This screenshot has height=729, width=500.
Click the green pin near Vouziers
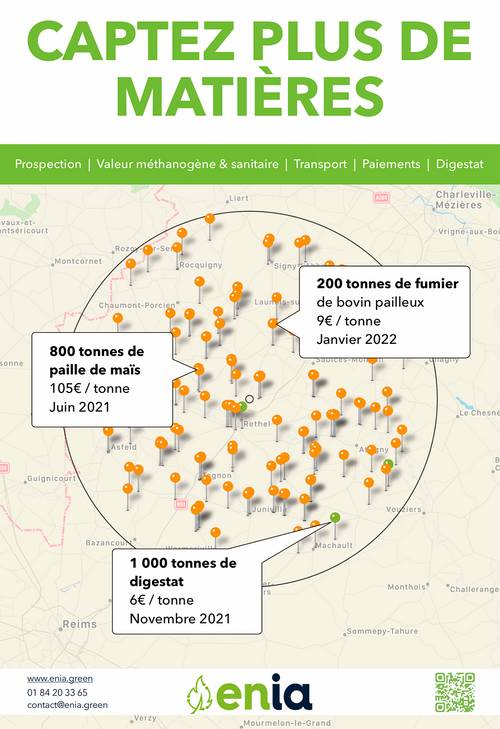click(x=388, y=464)
